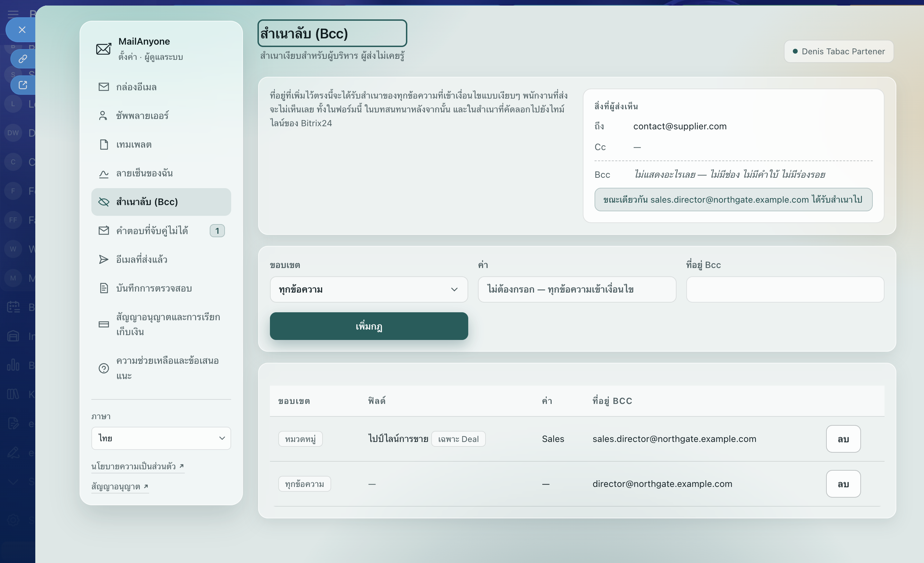Screen dimensions: 924x563
Task: Close the panel with the X button
Action: [22, 30]
